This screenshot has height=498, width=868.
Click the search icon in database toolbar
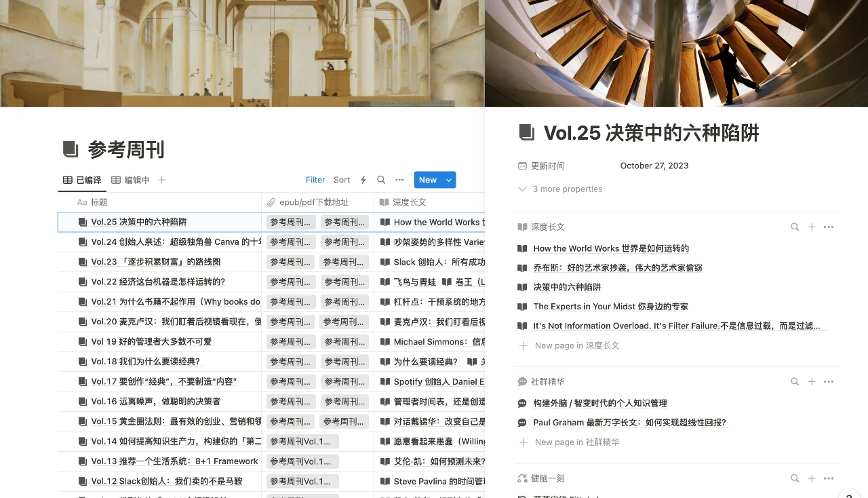click(x=381, y=180)
